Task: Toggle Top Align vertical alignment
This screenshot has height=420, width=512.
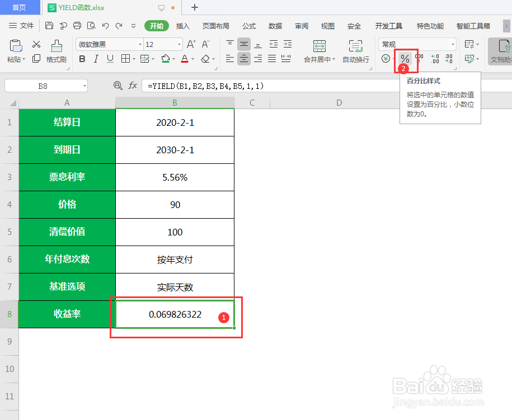Action: (230, 44)
